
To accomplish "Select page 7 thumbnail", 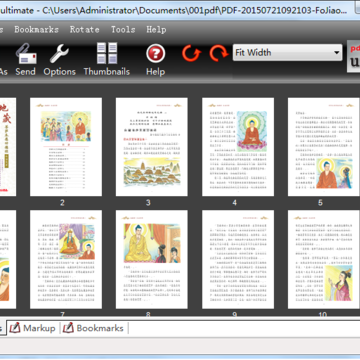I will coord(66,259).
